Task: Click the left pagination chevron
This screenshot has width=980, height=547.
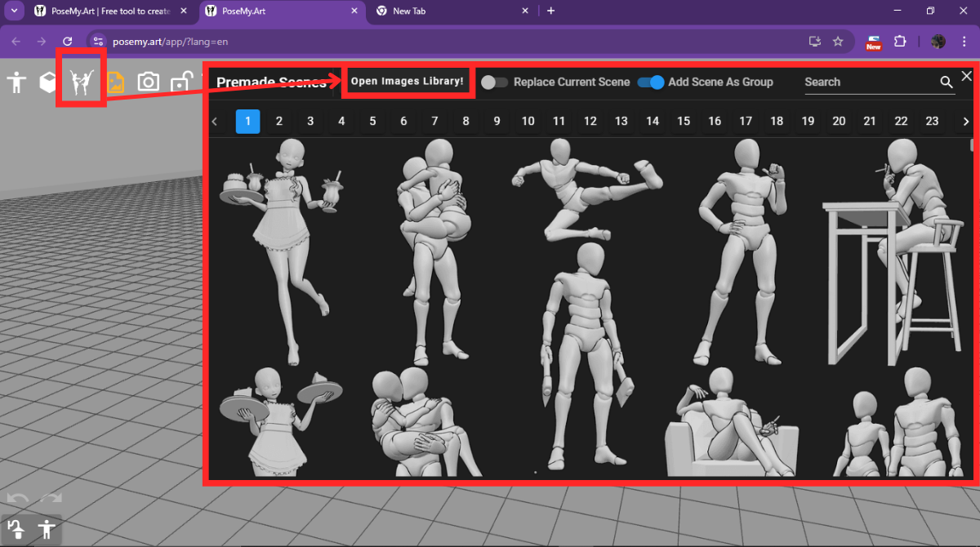Action: [215, 121]
